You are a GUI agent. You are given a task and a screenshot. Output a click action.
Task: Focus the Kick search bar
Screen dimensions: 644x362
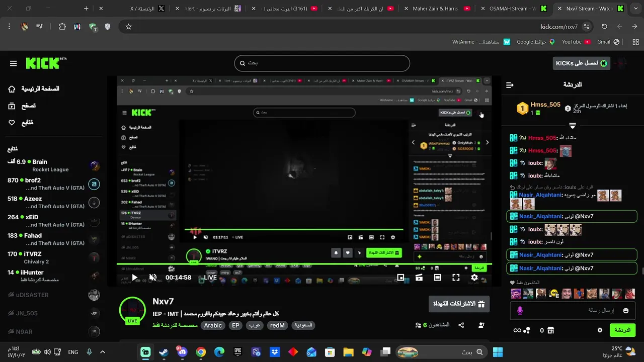tap(322, 63)
